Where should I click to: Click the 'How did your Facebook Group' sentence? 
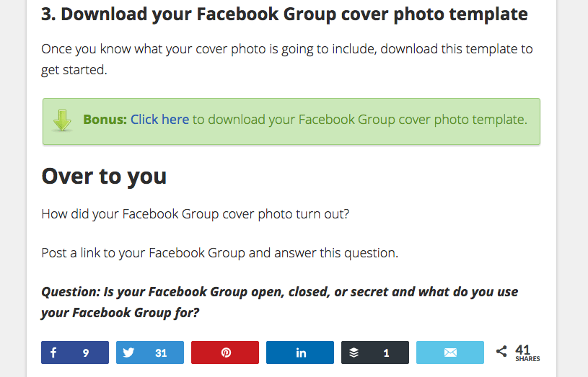point(195,214)
